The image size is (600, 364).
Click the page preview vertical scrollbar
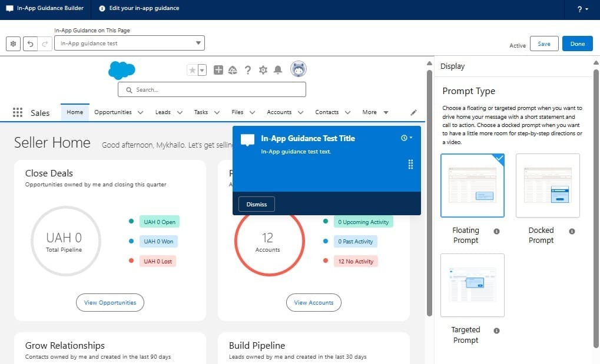pos(429,193)
